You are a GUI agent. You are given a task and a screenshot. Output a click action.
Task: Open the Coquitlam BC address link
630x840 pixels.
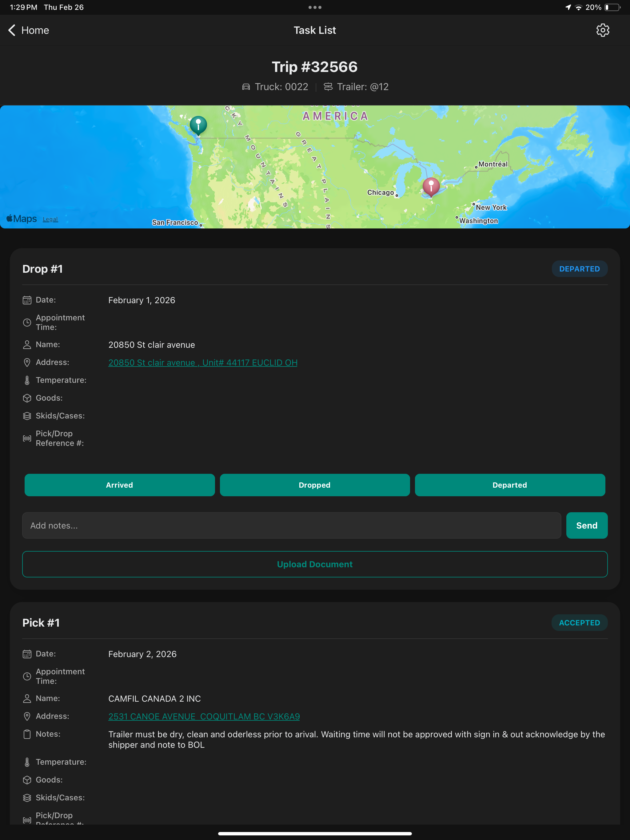204,717
